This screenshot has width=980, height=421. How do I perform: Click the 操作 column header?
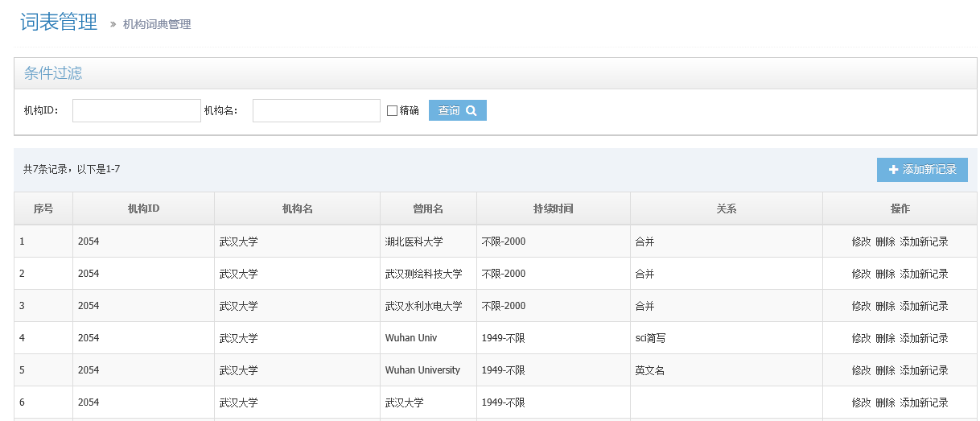pos(900,208)
